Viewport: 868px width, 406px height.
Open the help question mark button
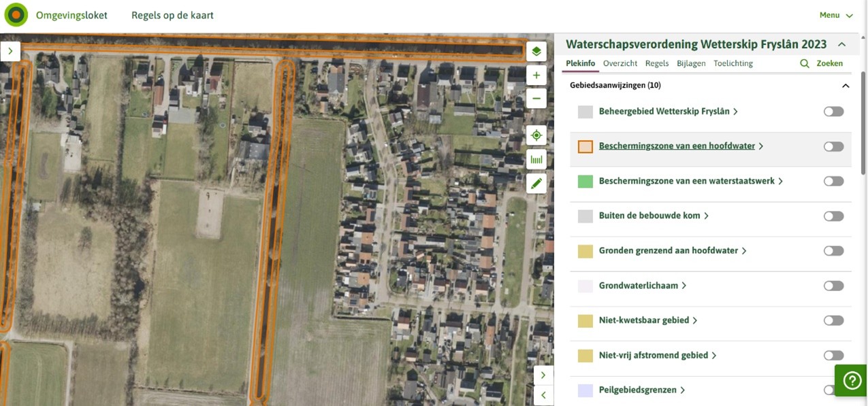(852, 381)
